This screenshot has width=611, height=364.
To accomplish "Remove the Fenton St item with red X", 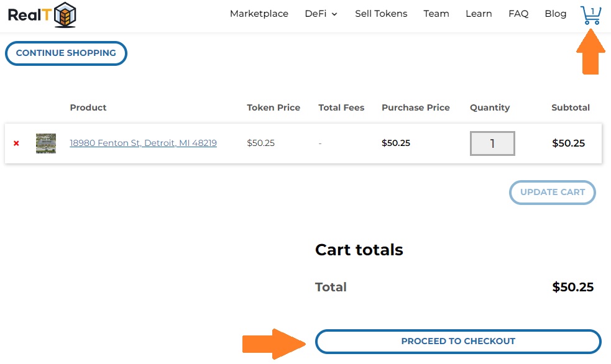I will point(16,143).
